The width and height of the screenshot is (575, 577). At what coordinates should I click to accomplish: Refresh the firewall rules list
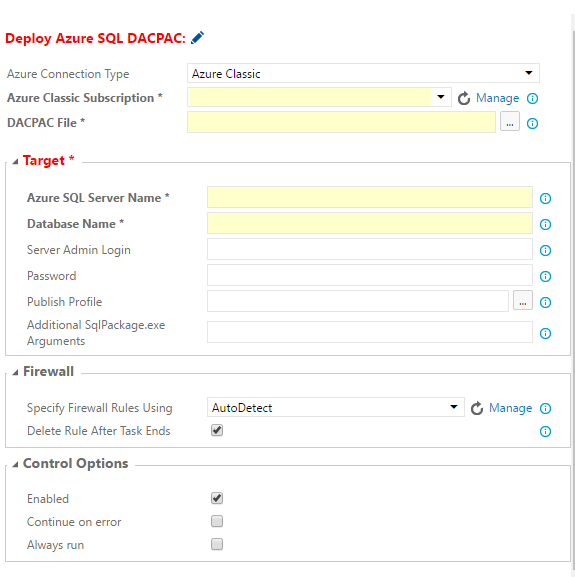coord(477,408)
